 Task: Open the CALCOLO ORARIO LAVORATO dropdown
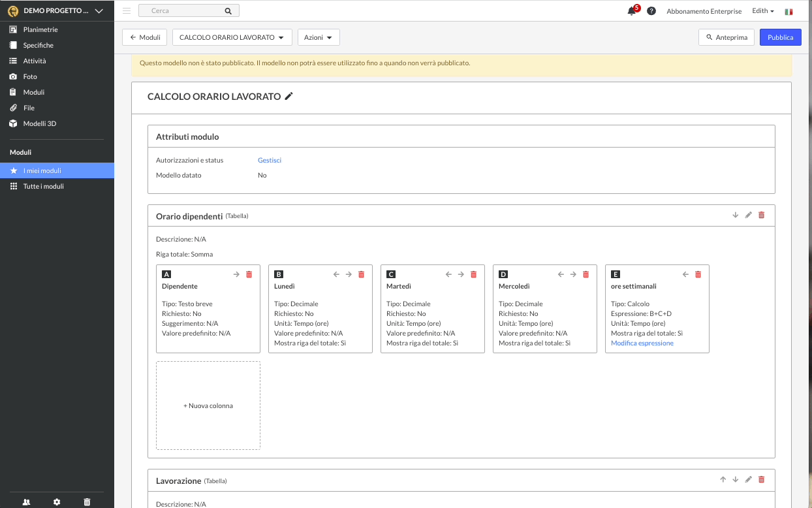point(232,37)
